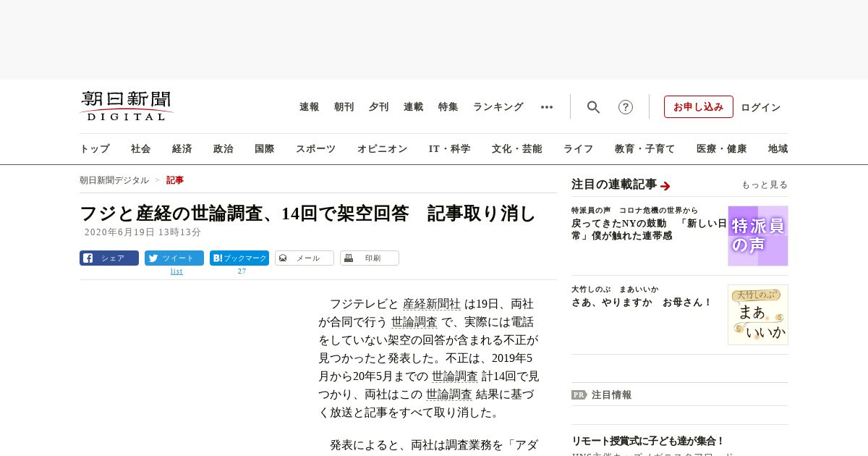Screen dimensions: 868x456
Task: Open the search magnifier icon
Action: coord(593,107)
